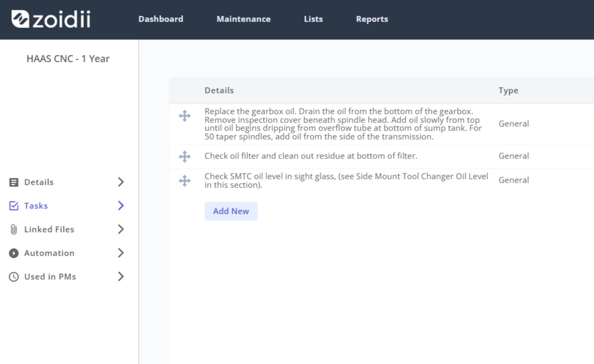The image size is (594, 364).
Task: Open the Reports menu
Action: [x=372, y=19]
